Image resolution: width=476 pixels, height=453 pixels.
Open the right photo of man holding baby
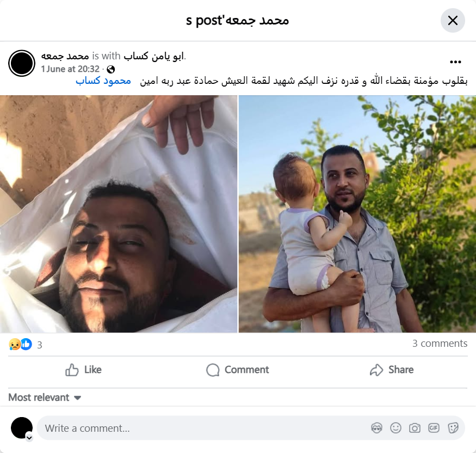(x=357, y=214)
